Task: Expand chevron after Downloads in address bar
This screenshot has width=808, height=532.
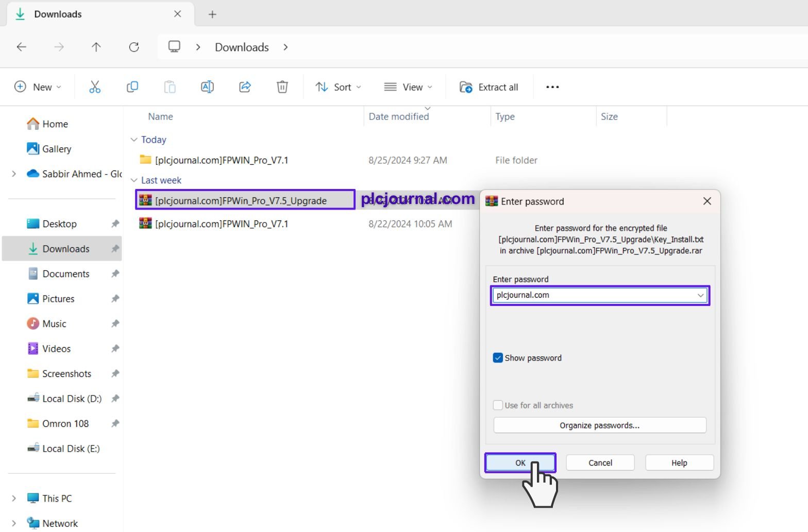Action: tap(285, 47)
